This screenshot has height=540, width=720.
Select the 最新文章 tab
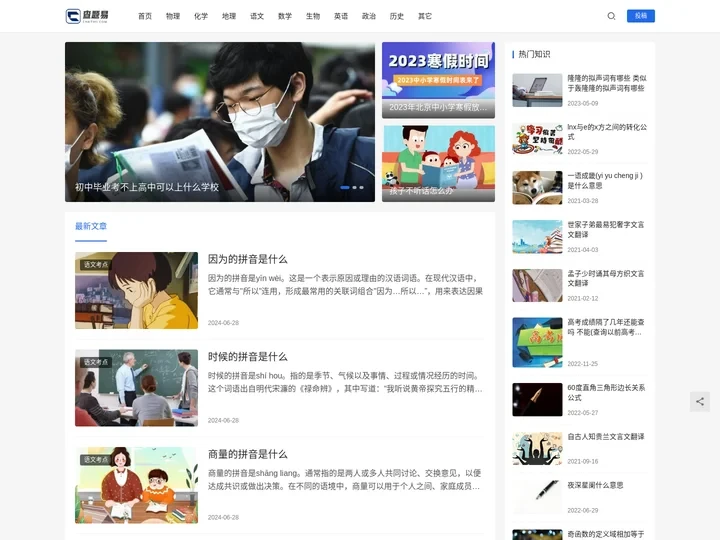pyautogui.click(x=91, y=226)
